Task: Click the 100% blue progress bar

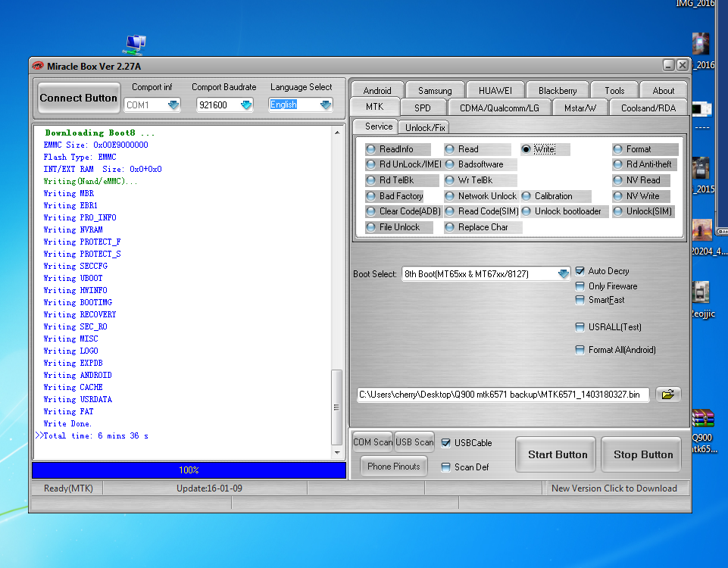Action: click(x=189, y=470)
